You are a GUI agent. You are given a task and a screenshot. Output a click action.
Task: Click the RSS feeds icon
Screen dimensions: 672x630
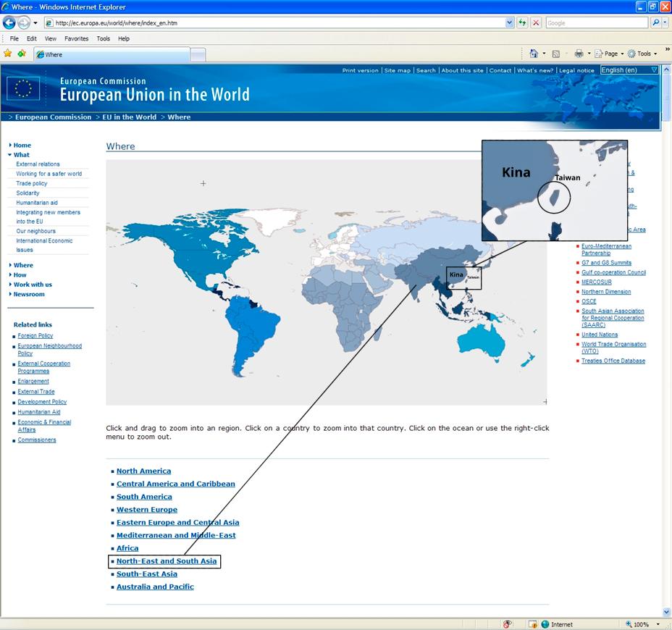coord(556,54)
